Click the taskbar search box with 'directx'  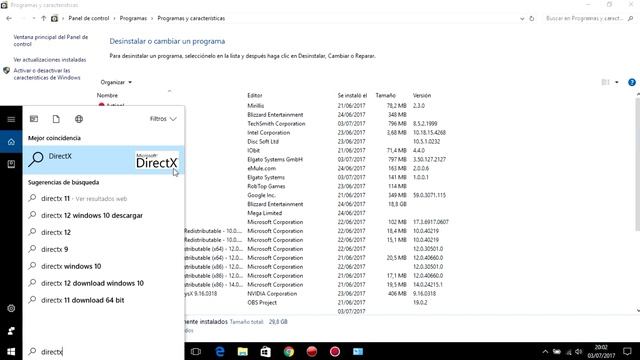point(104,351)
